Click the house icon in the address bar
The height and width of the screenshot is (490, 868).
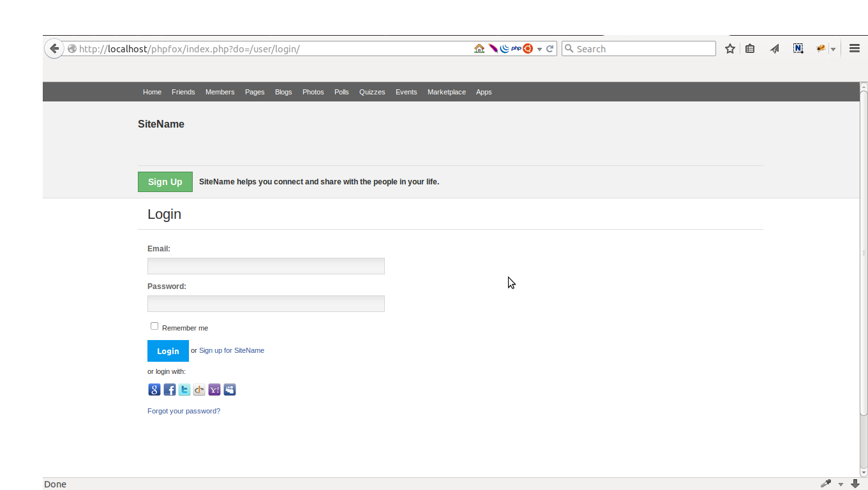tap(479, 48)
